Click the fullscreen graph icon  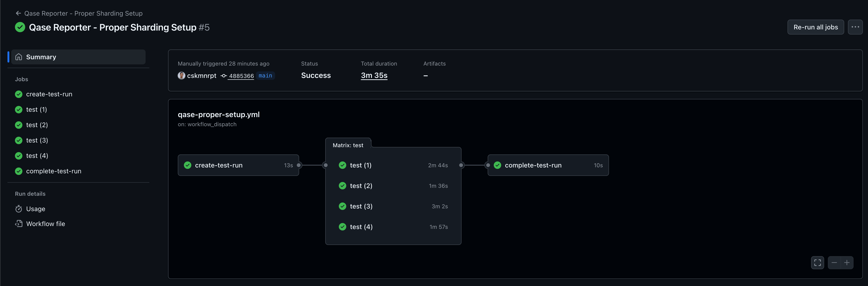click(817, 263)
